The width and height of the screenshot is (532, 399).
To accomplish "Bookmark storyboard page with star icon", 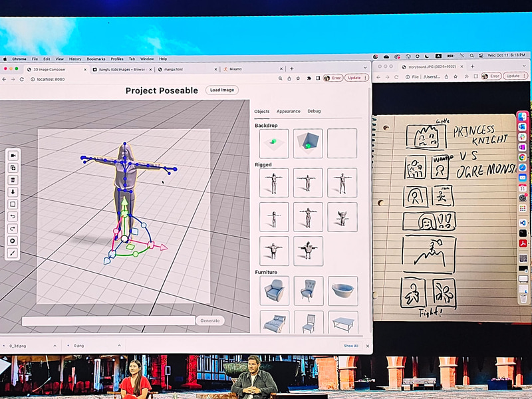I will click(454, 76).
